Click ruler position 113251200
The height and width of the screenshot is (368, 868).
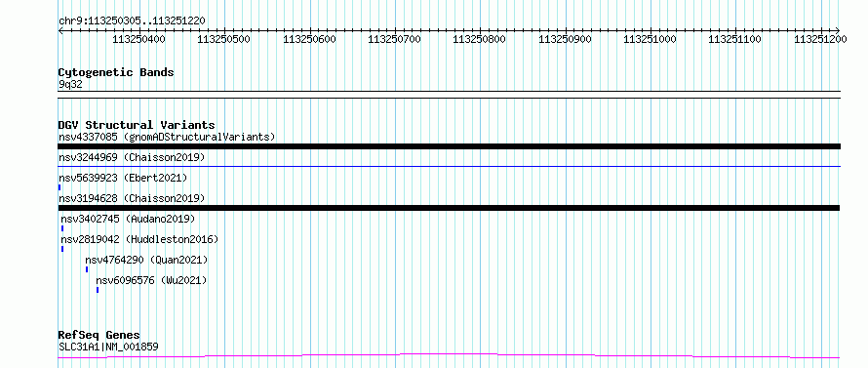[x=820, y=39]
